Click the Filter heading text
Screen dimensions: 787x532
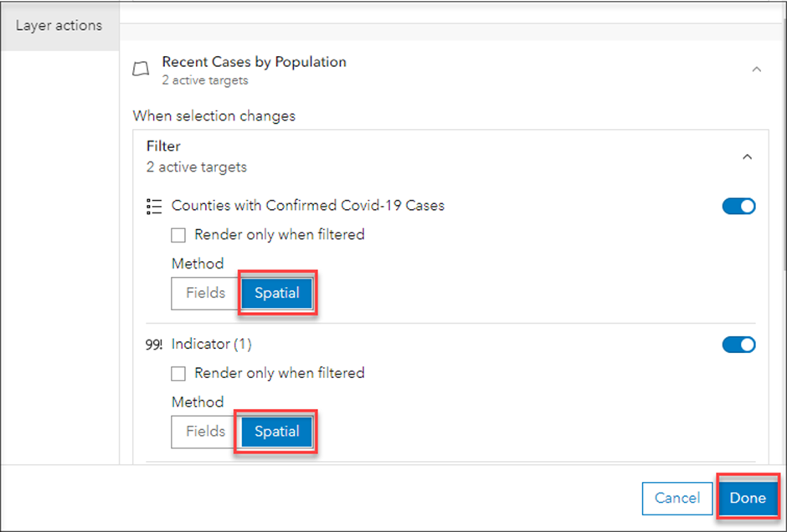click(x=163, y=146)
